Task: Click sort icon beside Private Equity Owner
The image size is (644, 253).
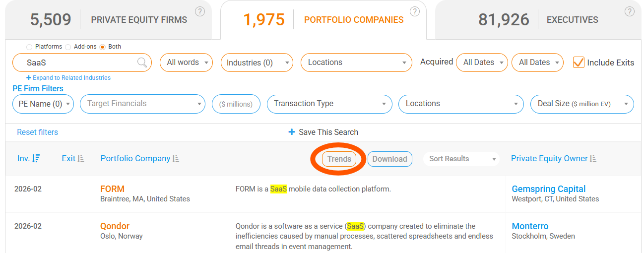Action: pos(593,159)
